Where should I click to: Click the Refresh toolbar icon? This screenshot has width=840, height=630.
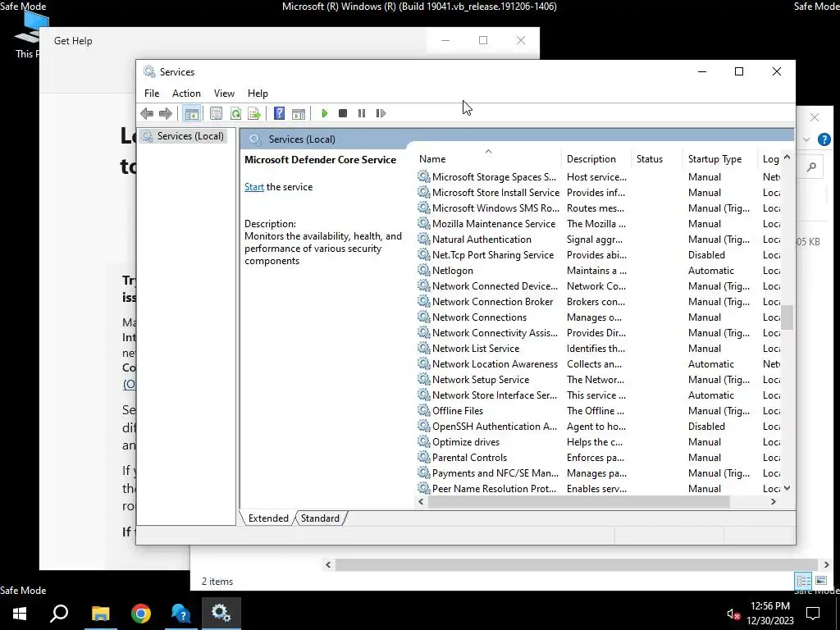pos(235,113)
